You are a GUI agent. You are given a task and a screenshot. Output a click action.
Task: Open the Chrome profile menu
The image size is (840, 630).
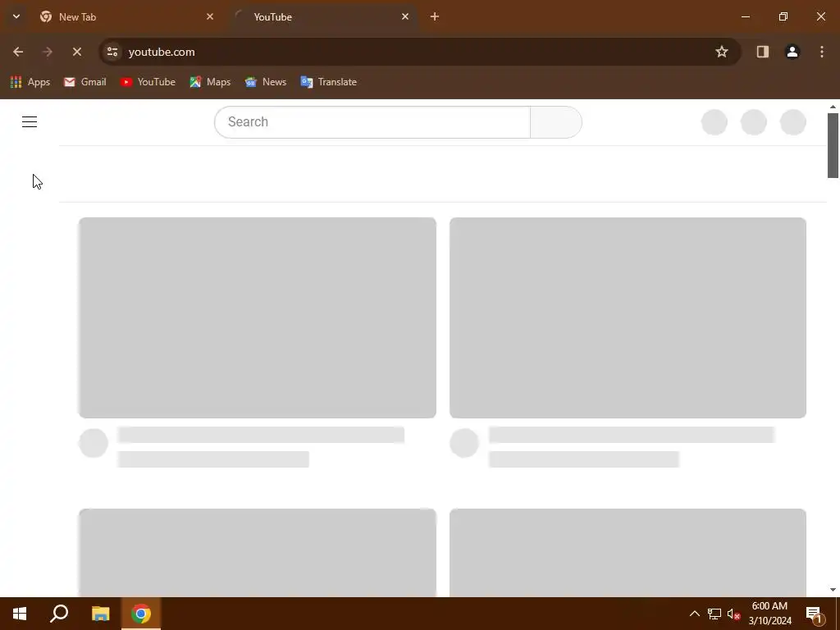coord(792,52)
